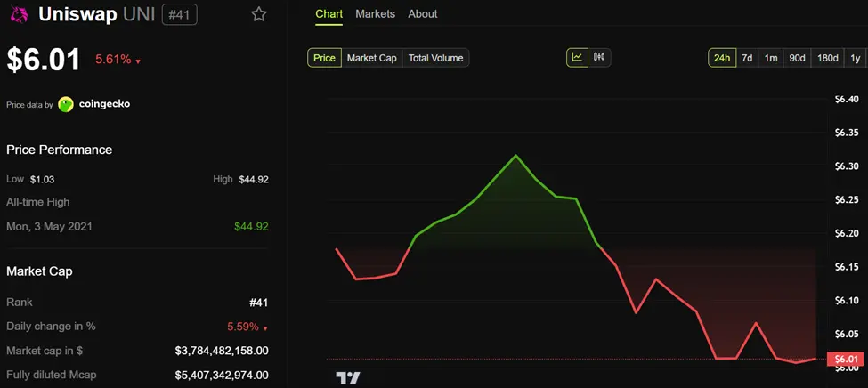Toggle chart to Market Cap

click(371, 58)
